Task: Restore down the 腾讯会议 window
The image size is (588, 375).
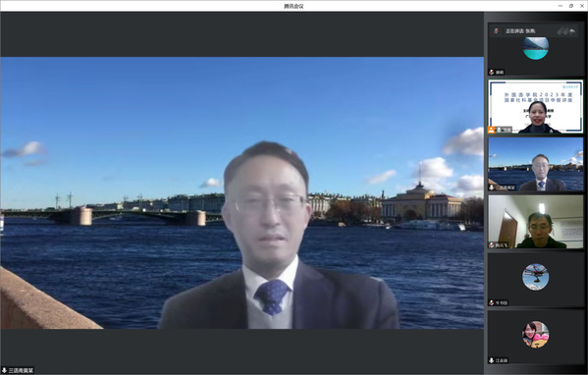Action: 571,6
